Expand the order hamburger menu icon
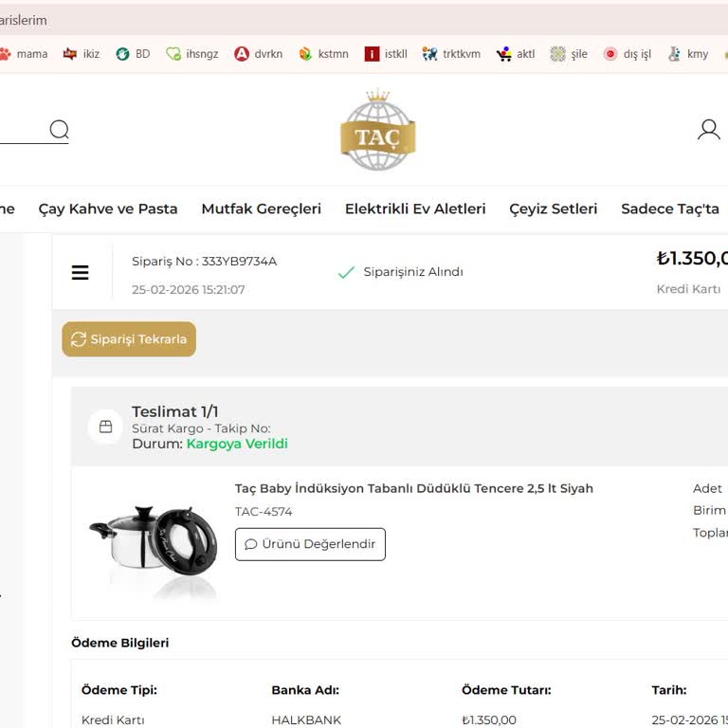 tap(80, 273)
